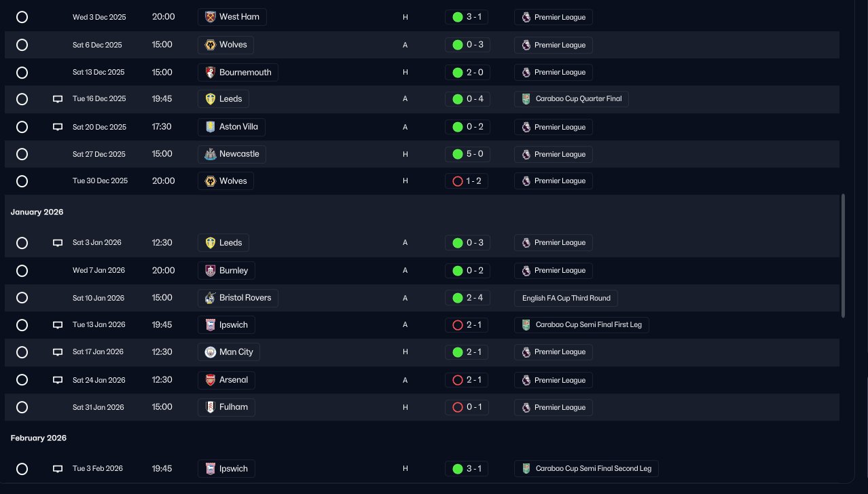
Task: Click the Carabao Cup Quarter Final trophy icon
Action: coord(526,99)
